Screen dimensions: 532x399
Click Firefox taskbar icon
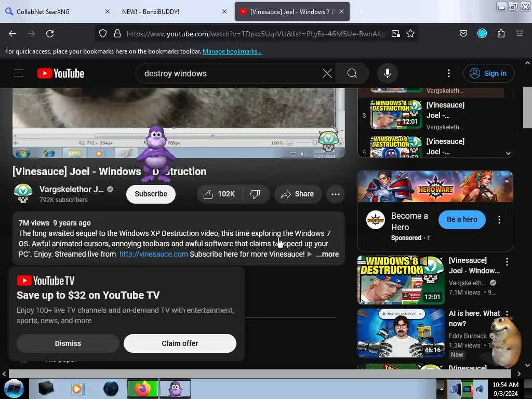(x=143, y=389)
